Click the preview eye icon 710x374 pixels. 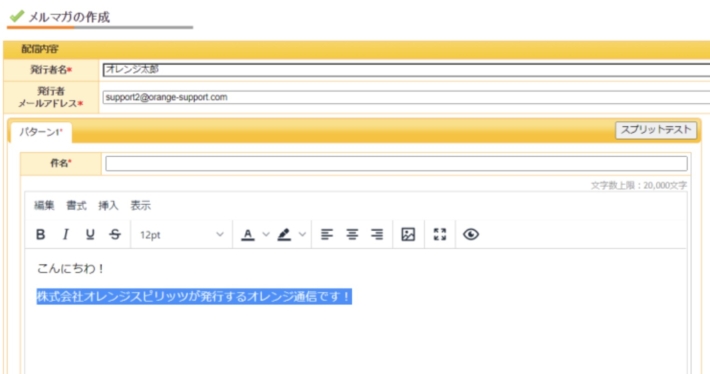[471, 234]
